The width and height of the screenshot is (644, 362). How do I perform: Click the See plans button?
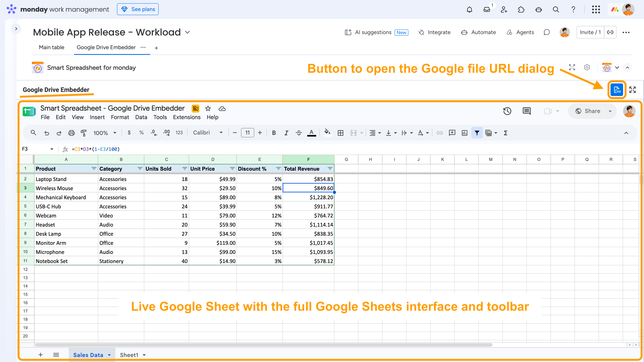click(138, 9)
